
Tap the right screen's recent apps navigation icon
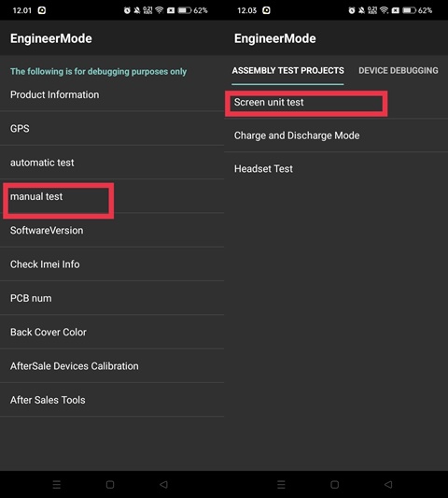click(x=281, y=484)
